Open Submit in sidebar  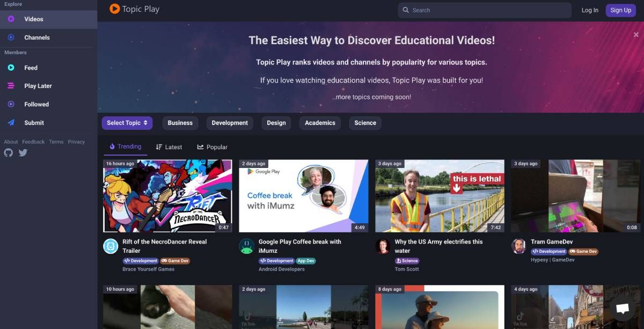[48, 122]
